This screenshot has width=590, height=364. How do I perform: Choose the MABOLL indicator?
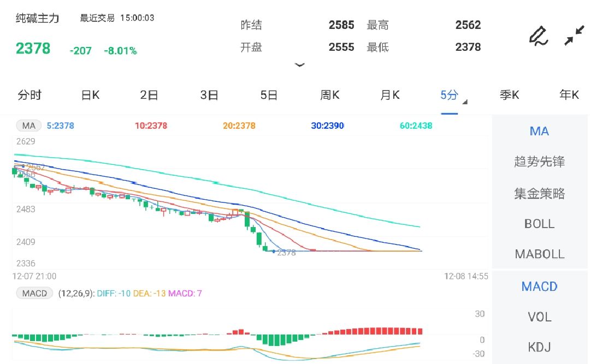pos(539,254)
